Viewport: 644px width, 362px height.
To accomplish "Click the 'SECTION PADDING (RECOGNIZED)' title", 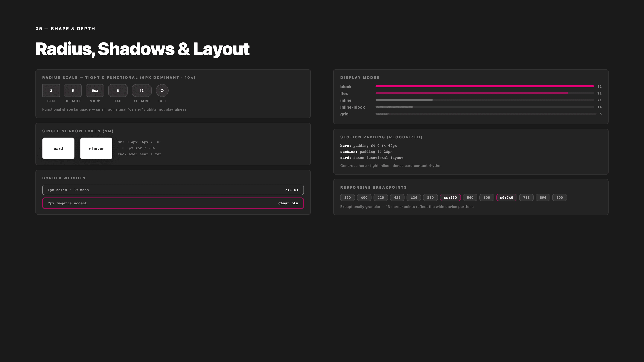I will click(x=381, y=137).
